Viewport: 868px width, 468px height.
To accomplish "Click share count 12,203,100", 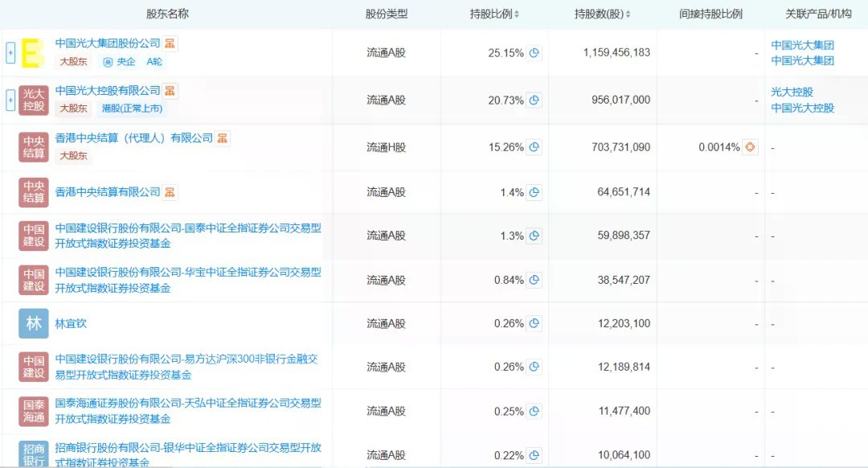I will coord(624,323).
